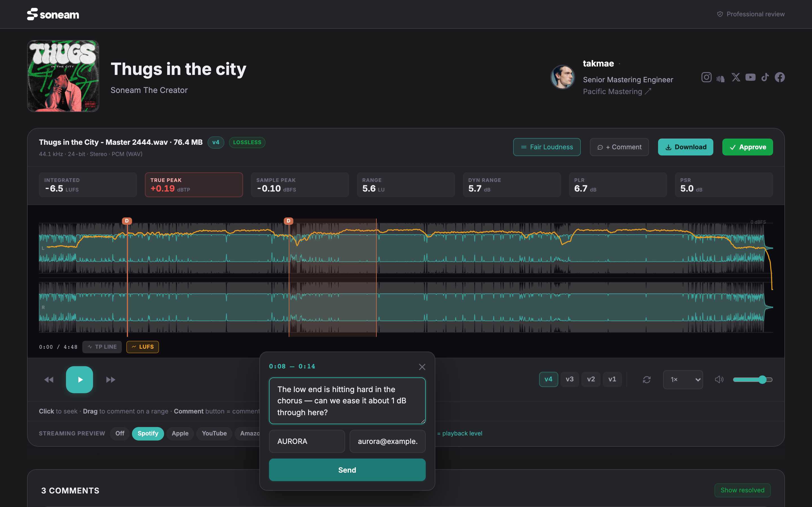812x507 pixels.
Task: Toggle the LUFS curve overlay
Action: coord(143,347)
